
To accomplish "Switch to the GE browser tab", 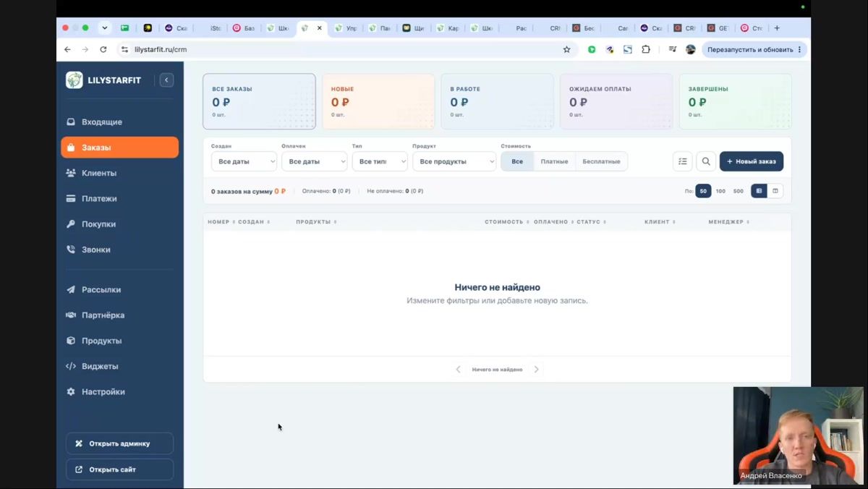I will coord(718,28).
